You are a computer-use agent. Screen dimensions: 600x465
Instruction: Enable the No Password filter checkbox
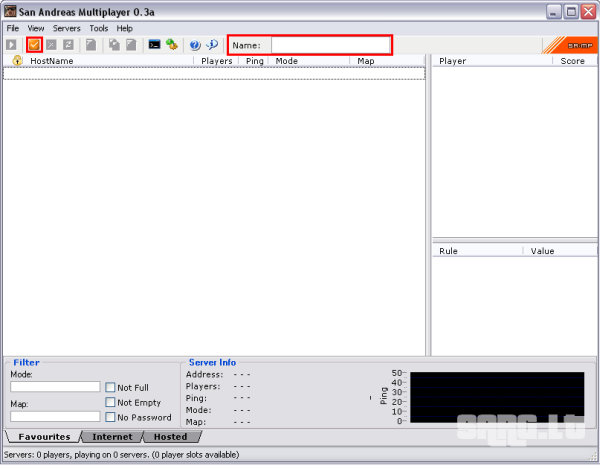click(110, 417)
